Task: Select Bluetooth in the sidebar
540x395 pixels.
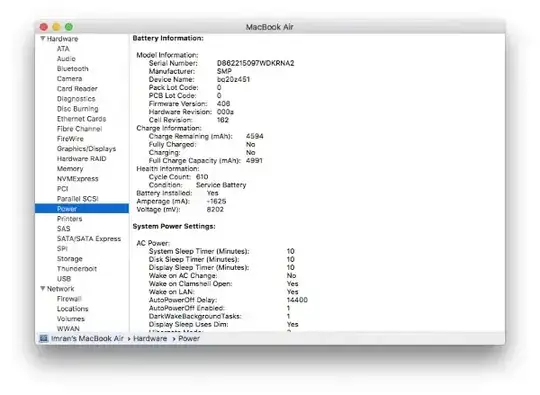Action: (73, 69)
